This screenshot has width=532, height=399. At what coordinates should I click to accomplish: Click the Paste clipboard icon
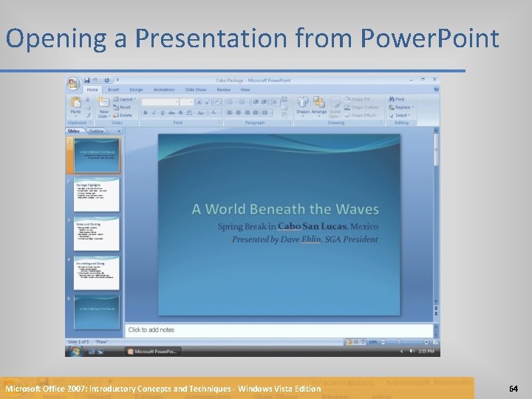pos(75,102)
